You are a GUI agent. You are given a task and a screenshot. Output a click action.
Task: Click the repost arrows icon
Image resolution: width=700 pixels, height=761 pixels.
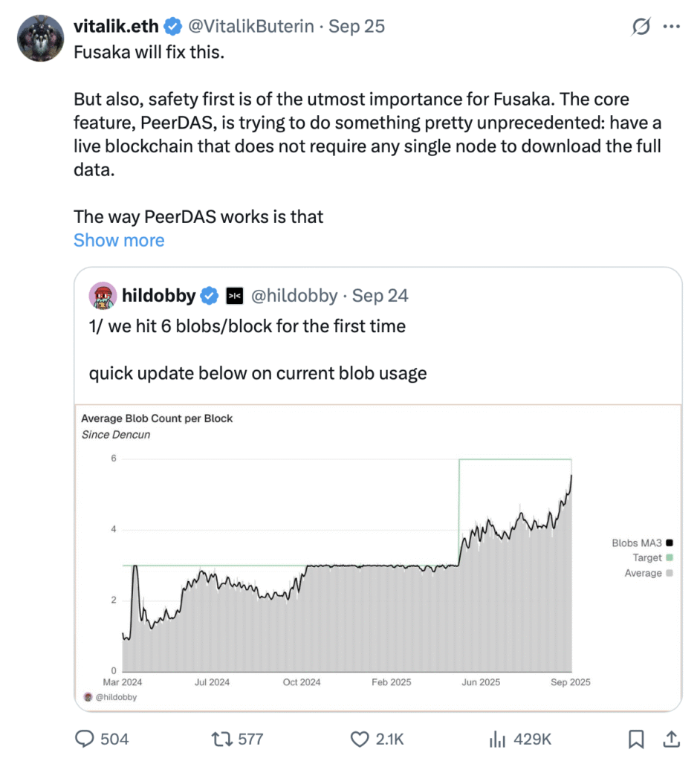[221, 739]
